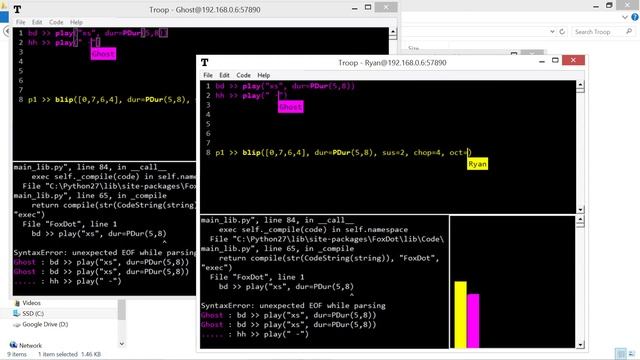Click the Explorer help question mark icon
This screenshot has height=360, width=640.
[635, 17]
